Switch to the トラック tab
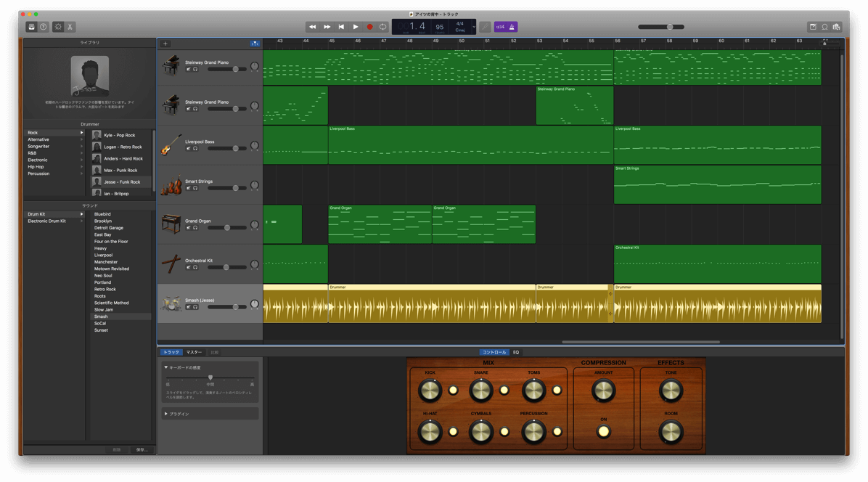This screenshot has height=482, width=868. [171, 352]
